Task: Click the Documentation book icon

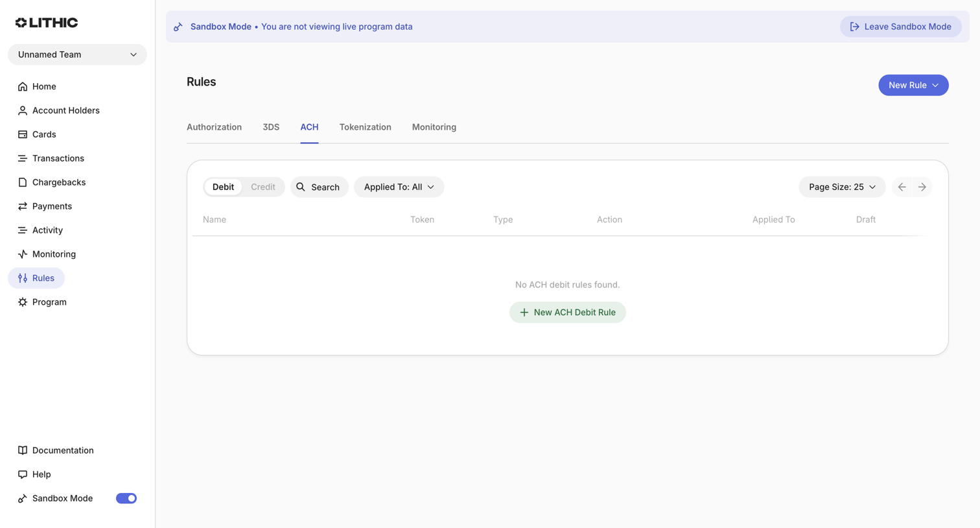Action: click(23, 450)
